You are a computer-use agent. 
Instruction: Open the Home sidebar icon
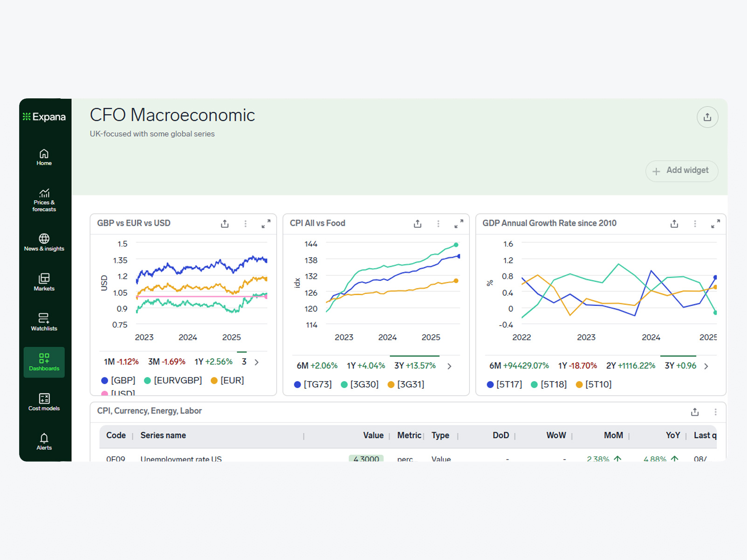44,157
